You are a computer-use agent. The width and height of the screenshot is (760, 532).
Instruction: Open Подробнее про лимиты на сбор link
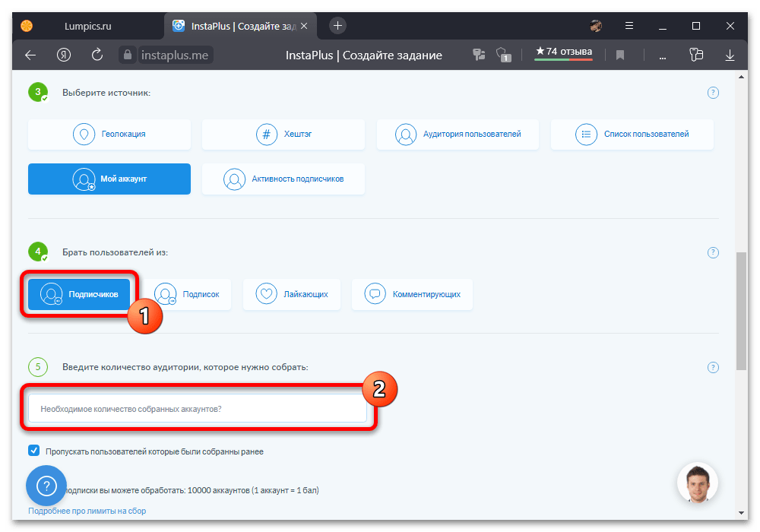pos(87,511)
